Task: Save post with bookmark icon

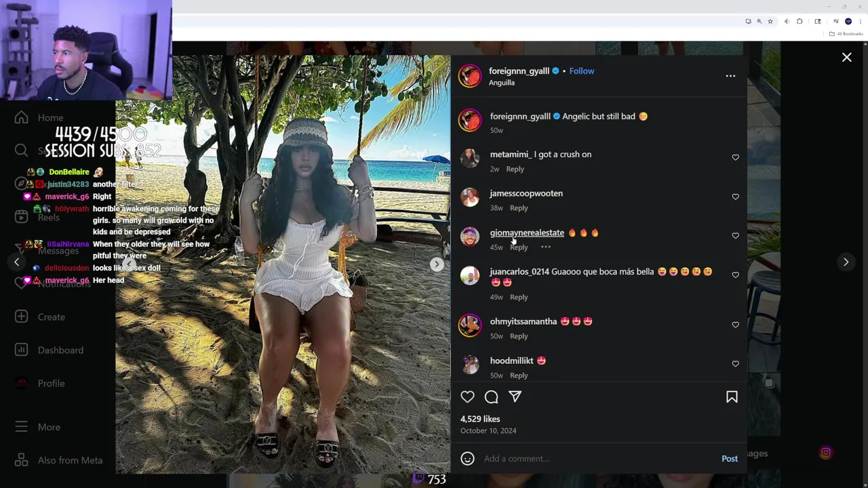Action: coord(732,397)
